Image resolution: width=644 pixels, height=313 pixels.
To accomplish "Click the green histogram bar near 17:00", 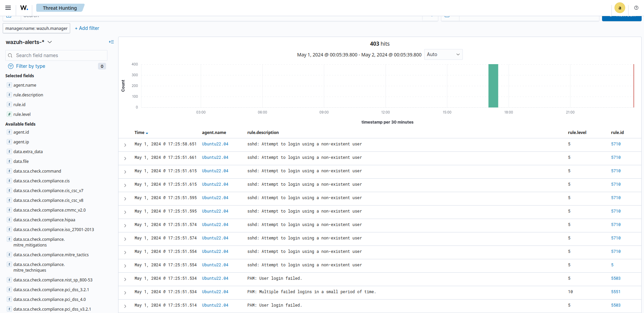I will pos(493,86).
